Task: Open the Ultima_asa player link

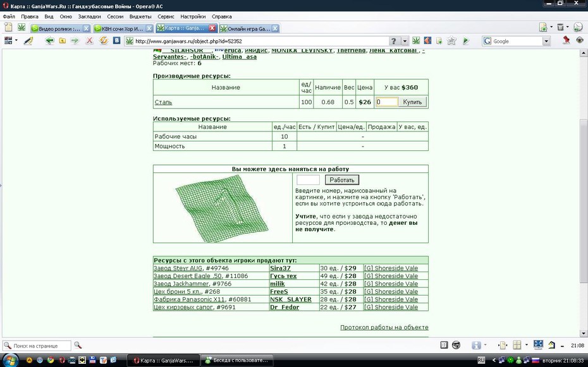Action: pos(239,57)
